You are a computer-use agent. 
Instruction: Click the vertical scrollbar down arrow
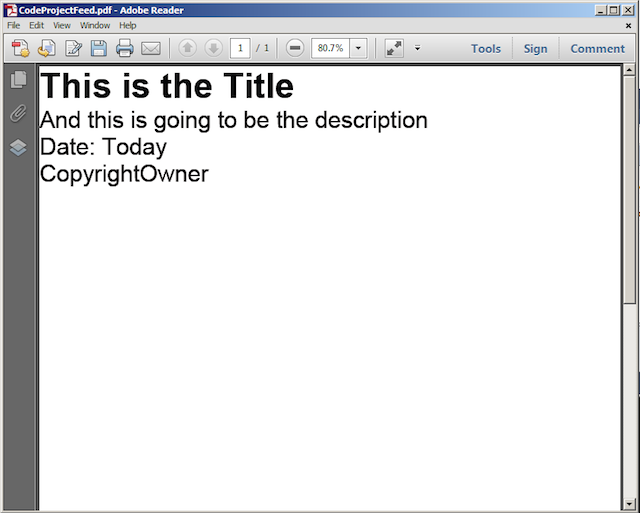629,504
